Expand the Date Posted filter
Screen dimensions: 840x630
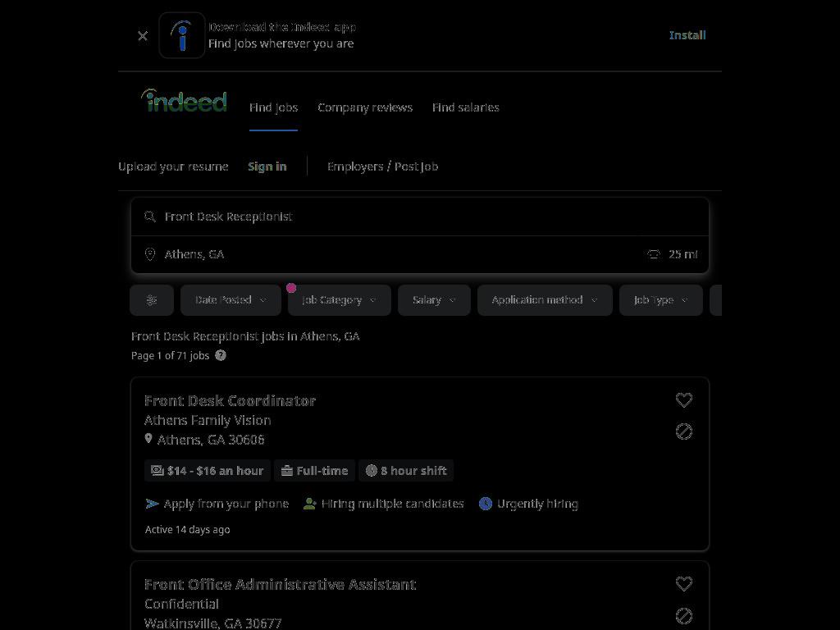pyautogui.click(x=231, y=300)
